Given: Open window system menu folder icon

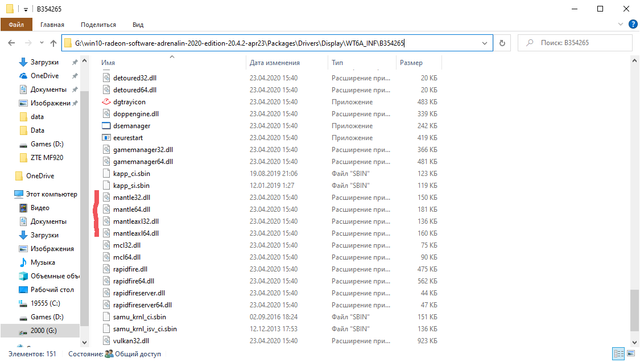Looking at the screenshot, I should (10, 9).
